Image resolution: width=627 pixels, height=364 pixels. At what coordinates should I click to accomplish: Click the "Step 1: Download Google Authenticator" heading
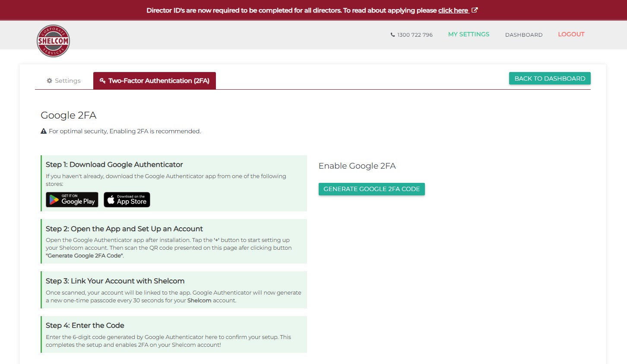tap(114, 164)
